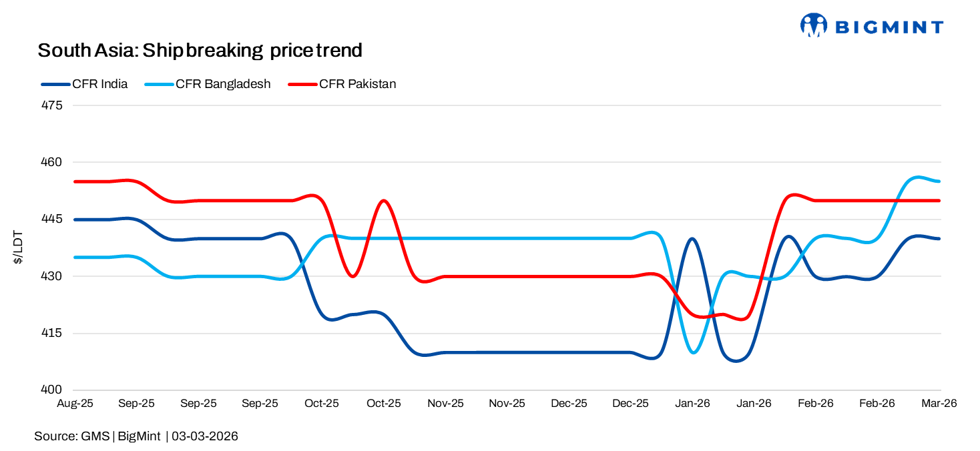980x451 pixels.
Task: Click the red Pakistan legend line swatch
Action: 302,84
